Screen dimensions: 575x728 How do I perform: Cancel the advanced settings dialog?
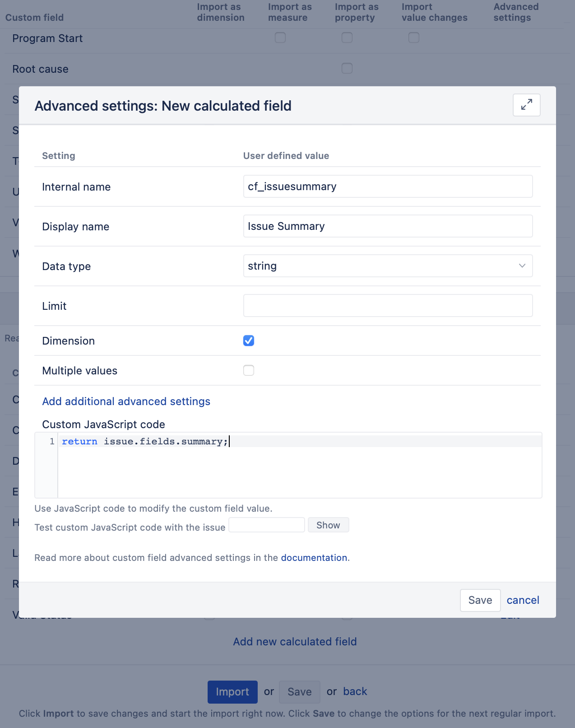[523, 600]
